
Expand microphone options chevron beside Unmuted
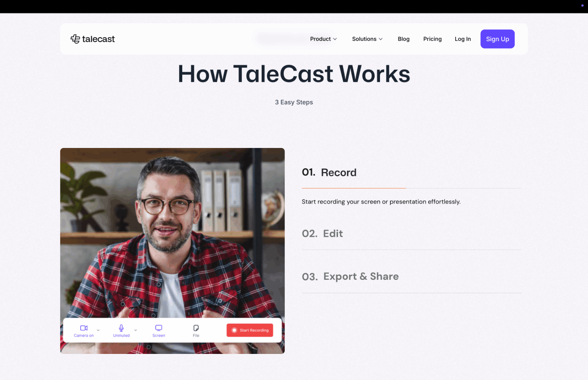(136, 330)
